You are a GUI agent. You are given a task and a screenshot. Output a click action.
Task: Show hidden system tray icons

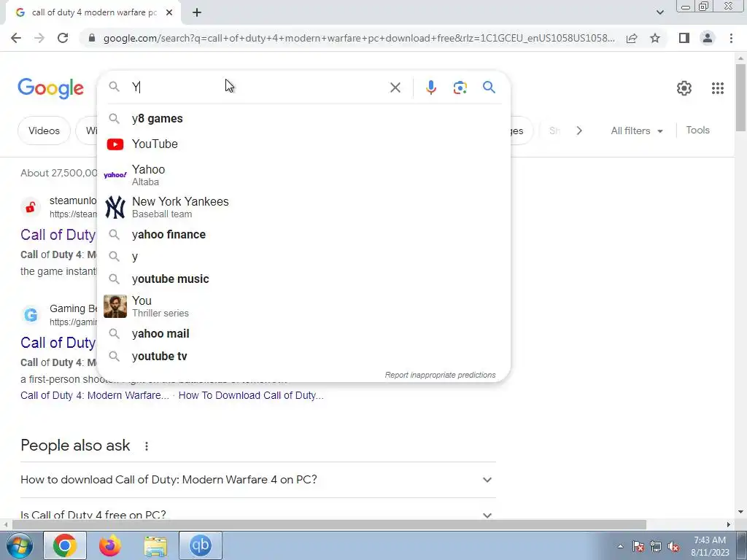coord(620,547)
